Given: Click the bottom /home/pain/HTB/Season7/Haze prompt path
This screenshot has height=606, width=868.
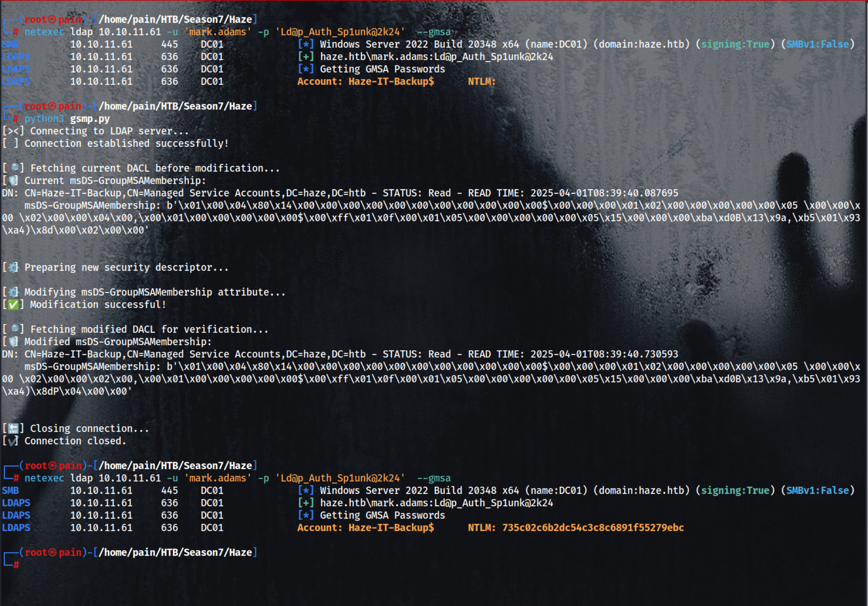Looking at the screenshot, I should click(x=176, y=552).
